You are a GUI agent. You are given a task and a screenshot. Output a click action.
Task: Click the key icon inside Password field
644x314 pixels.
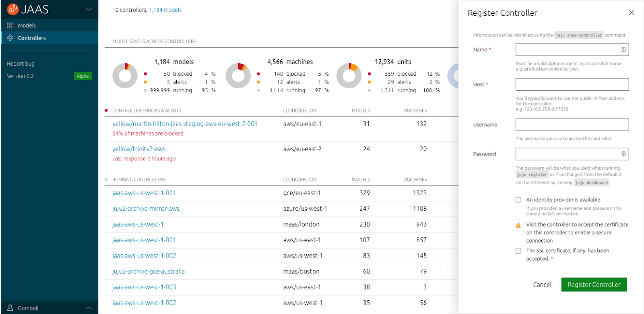(x=623, y=154)
